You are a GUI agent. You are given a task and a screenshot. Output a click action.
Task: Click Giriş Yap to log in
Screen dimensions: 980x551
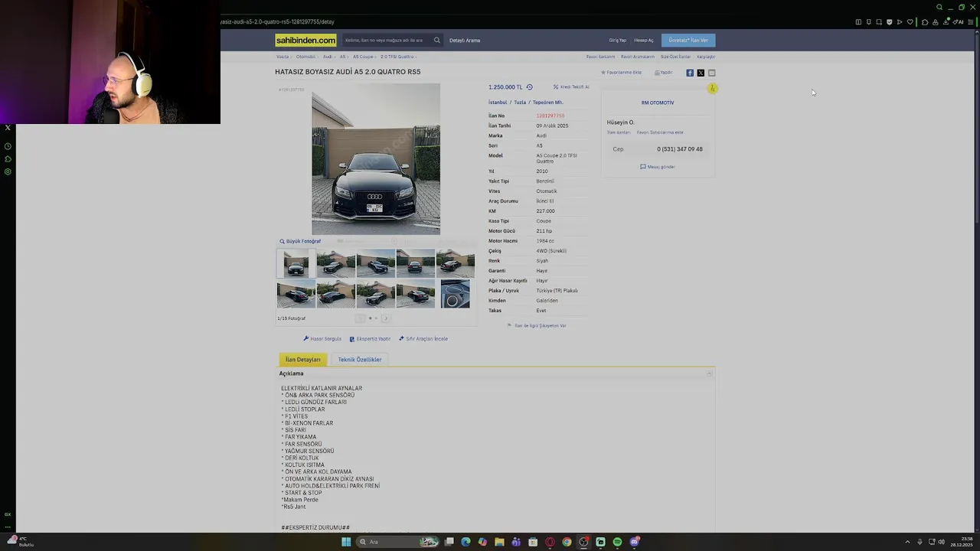pos(617,40)
